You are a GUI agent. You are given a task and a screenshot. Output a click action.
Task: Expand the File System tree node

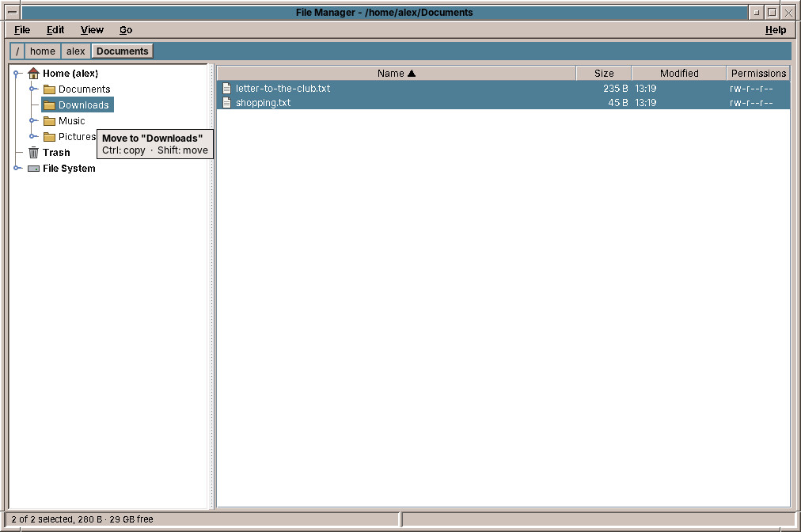17,168
